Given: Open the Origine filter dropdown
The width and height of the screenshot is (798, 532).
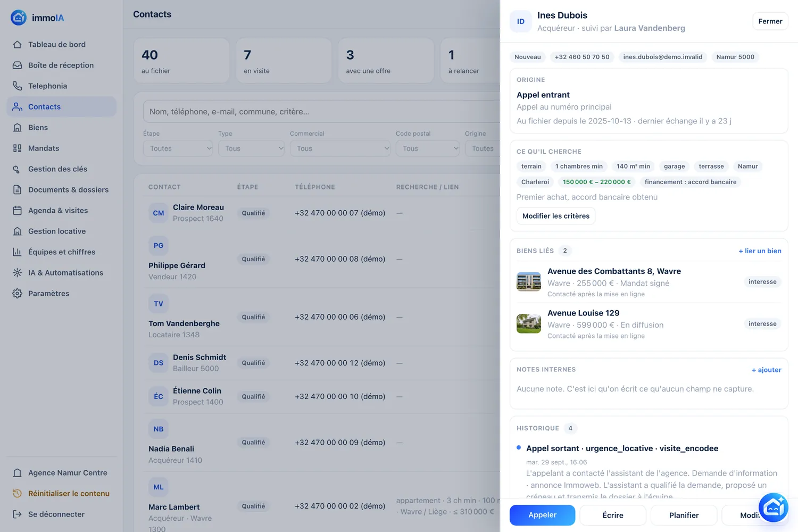Looking at the screenshot, I should 483,148.
